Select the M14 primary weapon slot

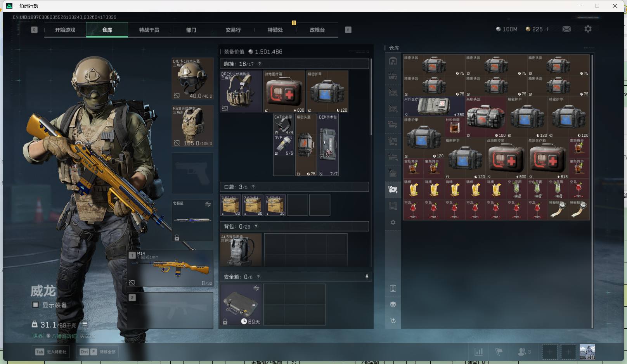coord(170,268)
